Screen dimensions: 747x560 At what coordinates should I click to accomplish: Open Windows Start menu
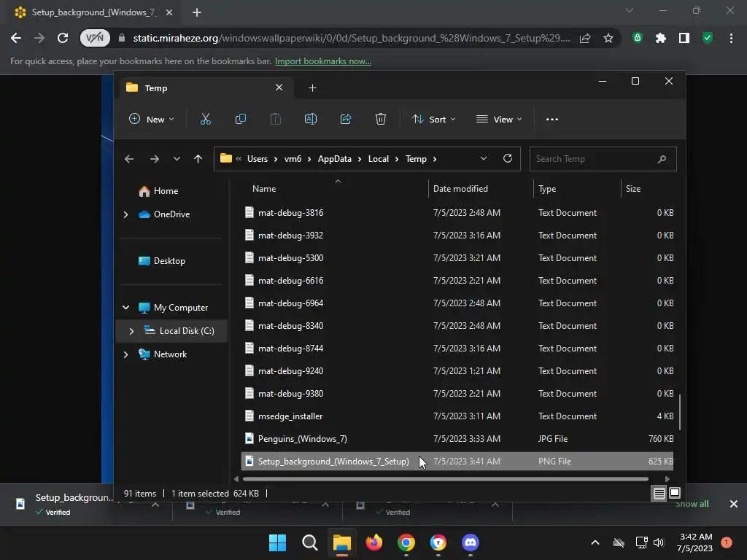(x=277, y=542)
